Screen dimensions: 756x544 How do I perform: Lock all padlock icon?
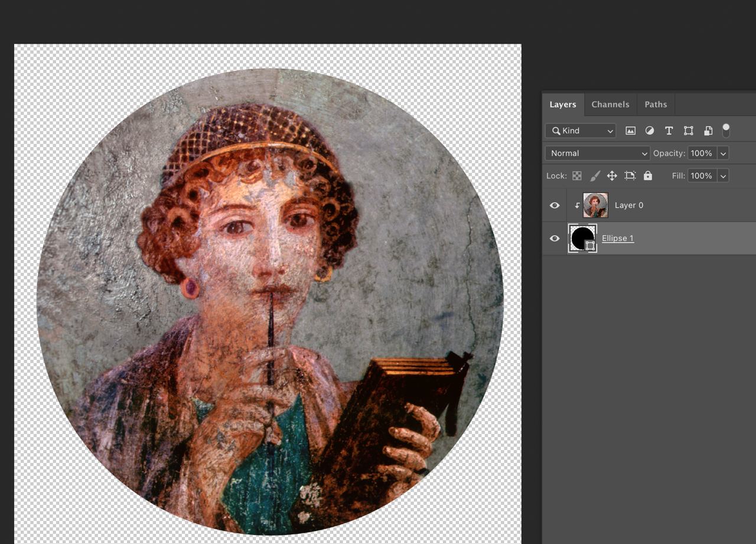coord(648,175)
